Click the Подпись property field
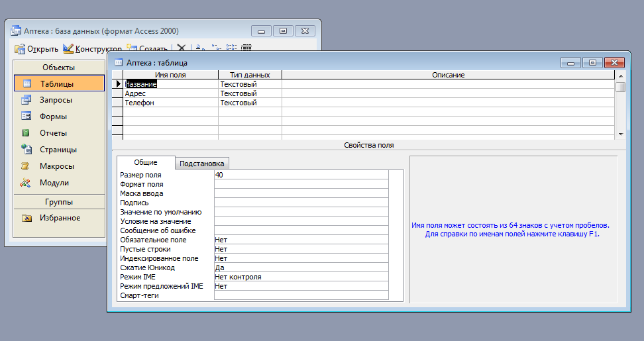The image size is (644, 341). pyautogui.click(x=301, y=203)
